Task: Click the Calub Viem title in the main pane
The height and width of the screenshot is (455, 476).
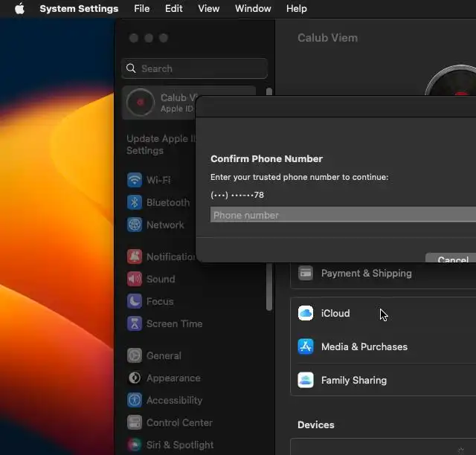Action: pyautogui.click(x=327, y=38)
